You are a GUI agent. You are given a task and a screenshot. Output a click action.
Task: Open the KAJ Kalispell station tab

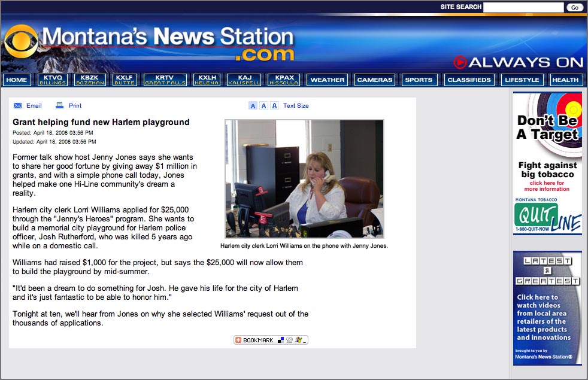tap(244, 80)
